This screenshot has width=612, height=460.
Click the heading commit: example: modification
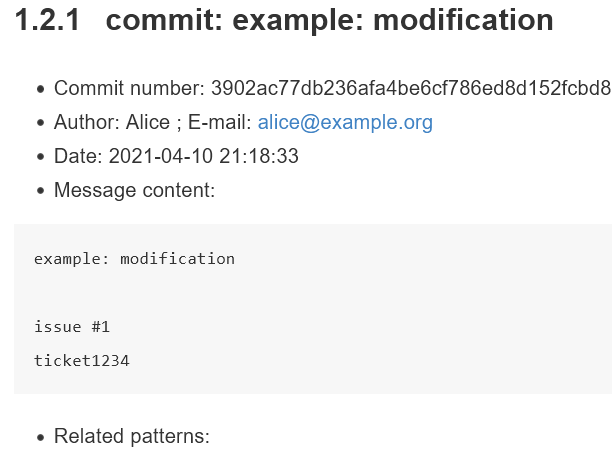coord(329,21)
